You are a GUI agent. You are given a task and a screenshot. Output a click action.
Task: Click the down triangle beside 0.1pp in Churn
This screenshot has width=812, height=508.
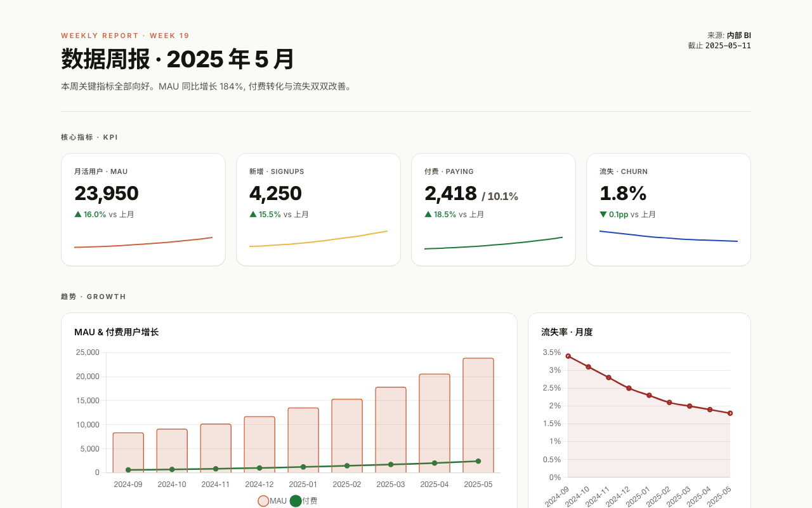[603, 215]
